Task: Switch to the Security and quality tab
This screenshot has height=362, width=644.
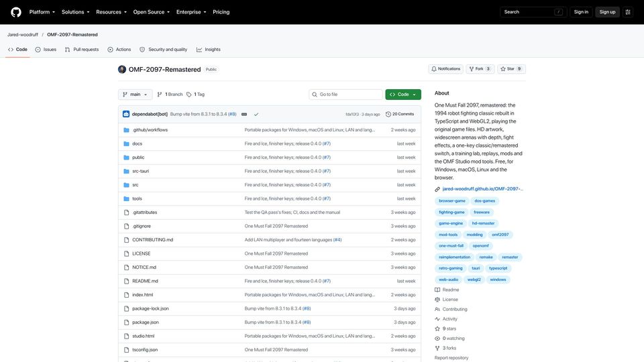Action: [164, 49]
